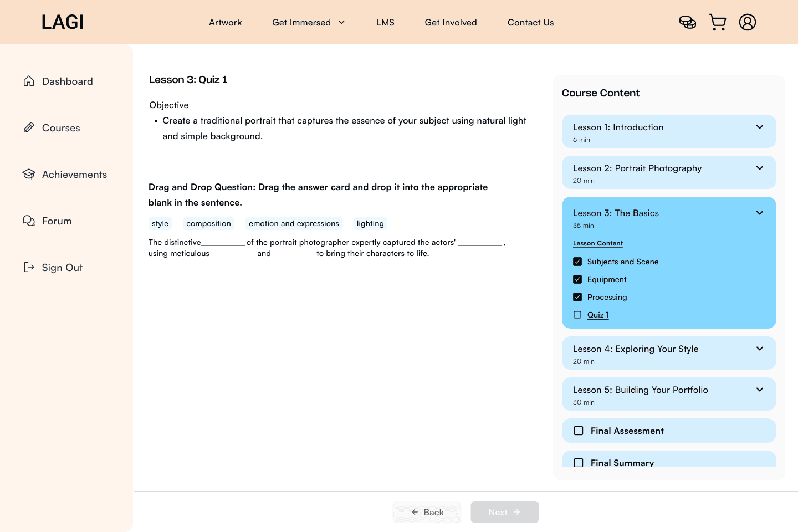This screenshot has height=532, width=798.
Task: Check the Final Assessment checkbox
Action: pos(579,431)
